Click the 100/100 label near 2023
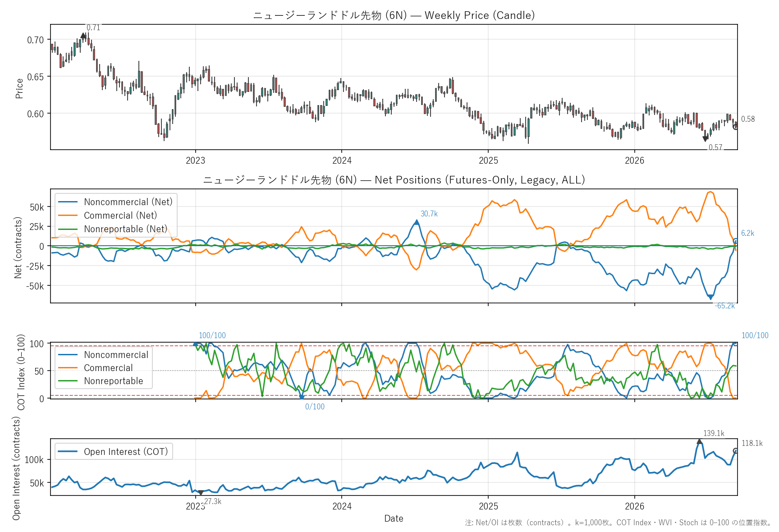779x532 pixels. tap(212, 335)
